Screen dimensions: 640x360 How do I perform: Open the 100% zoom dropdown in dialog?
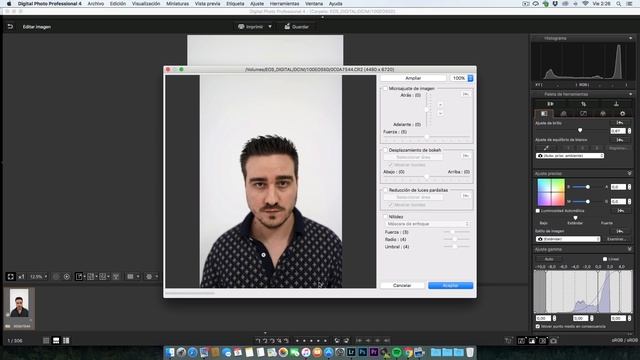pos(462,78)
